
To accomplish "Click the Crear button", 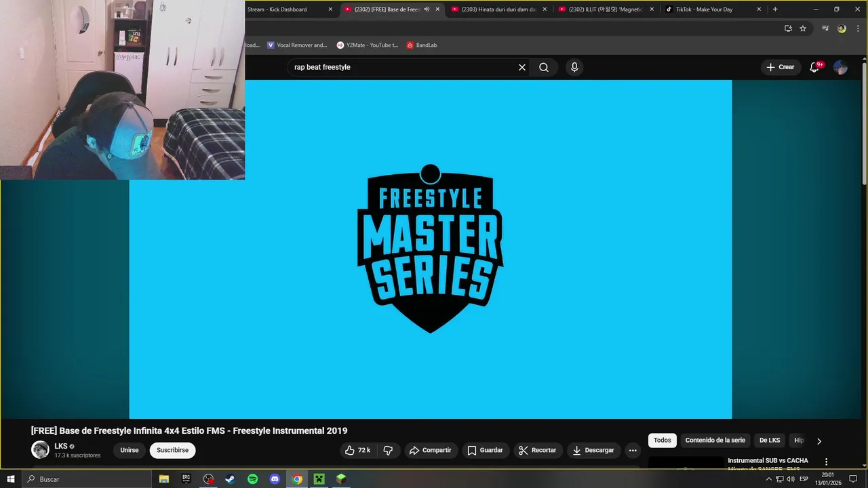I will tap(780, 67).
